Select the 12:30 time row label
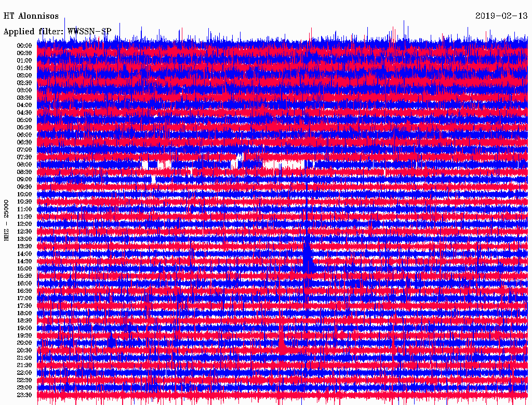Viewport: 532px width, 405px height. coord(24,232)
